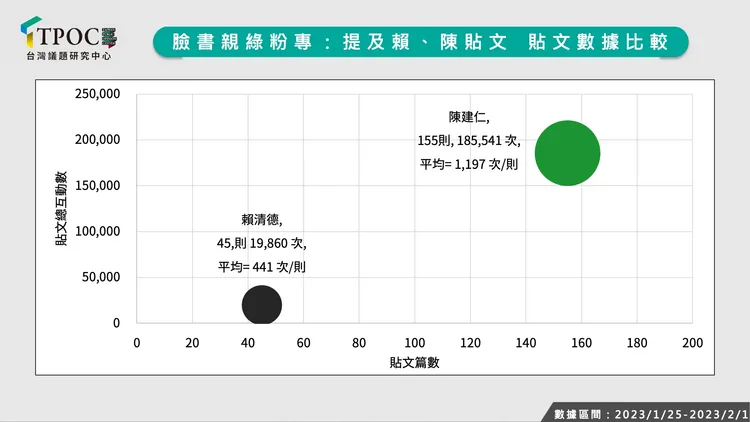Click the y-axis value 250,000
750x422 pixels.
[98, 94]
